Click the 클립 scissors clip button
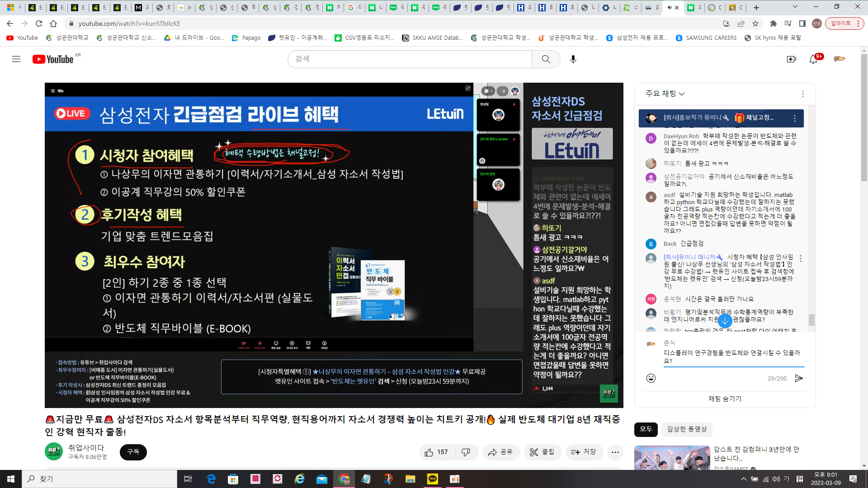 (x=542, y=452)
